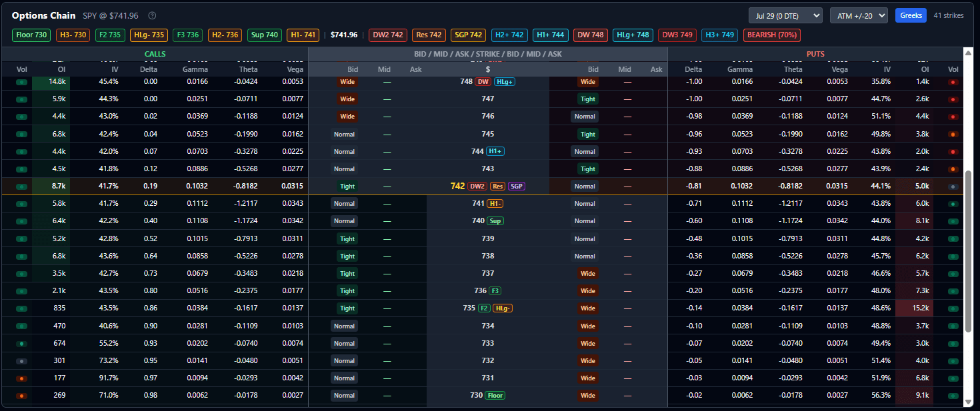Select the Floor 730 level chip

(x=31, y=35)
